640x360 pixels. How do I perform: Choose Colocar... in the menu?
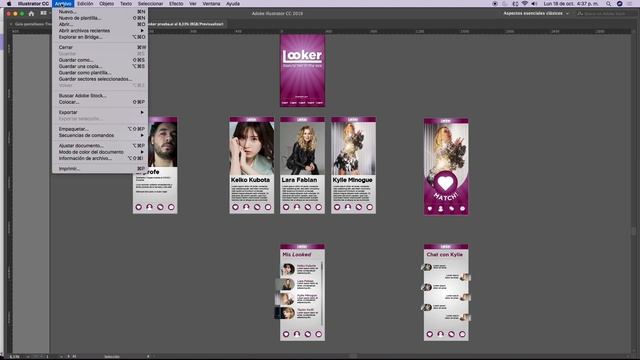pos(100,102)
